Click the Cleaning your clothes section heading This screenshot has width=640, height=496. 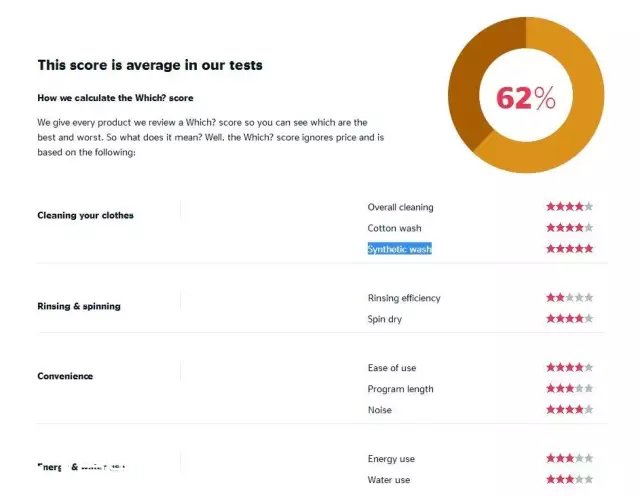pos(85,215)
